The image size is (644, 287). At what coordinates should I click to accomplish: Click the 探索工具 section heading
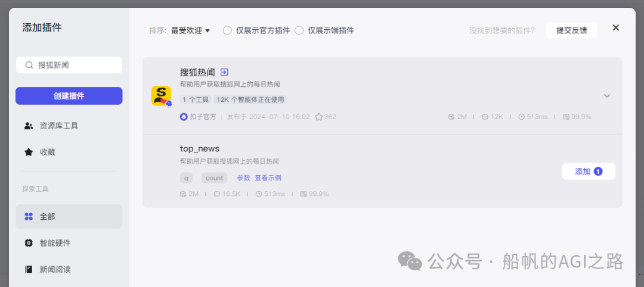[35, 189]
